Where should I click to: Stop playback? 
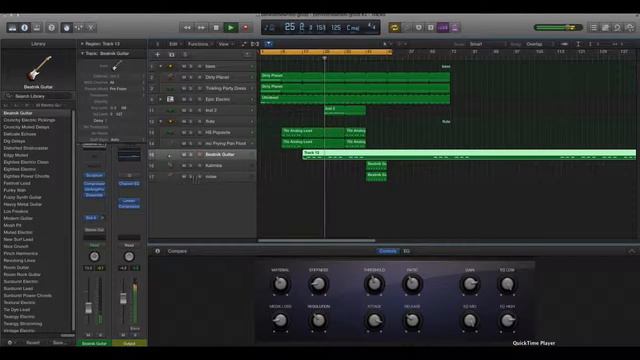[x=216, y=28]
